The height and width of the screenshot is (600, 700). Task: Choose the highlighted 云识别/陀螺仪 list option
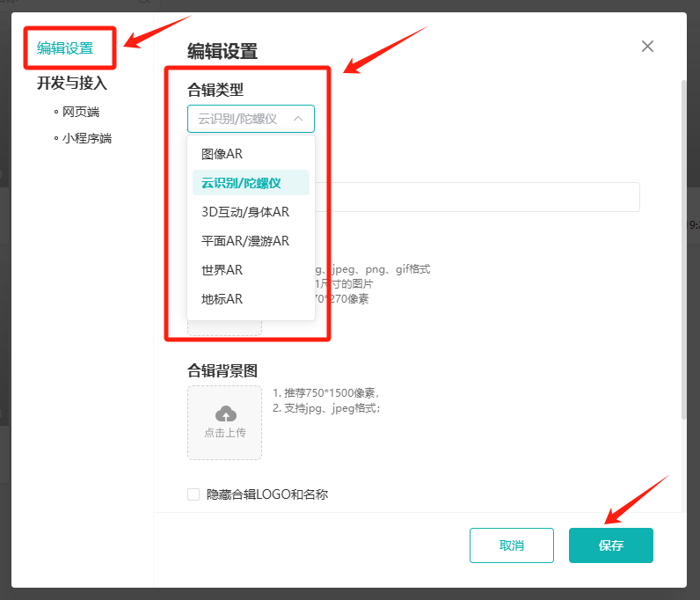click(x=241, y=183)
